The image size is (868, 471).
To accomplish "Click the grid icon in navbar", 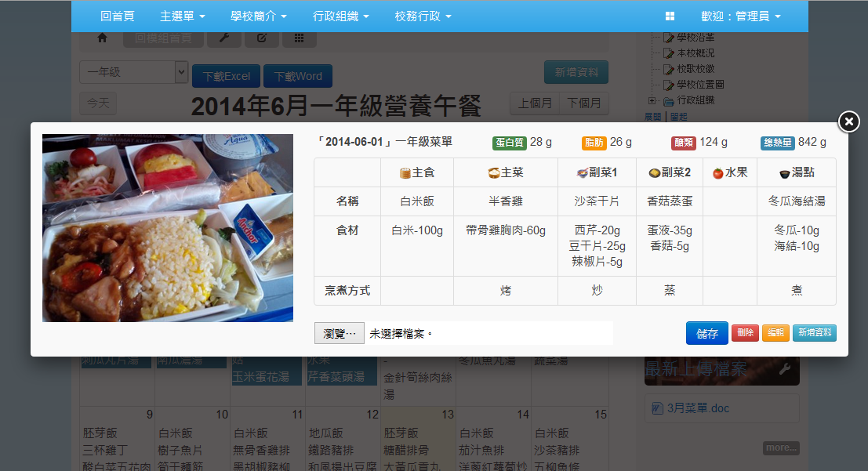I will 670,16.
